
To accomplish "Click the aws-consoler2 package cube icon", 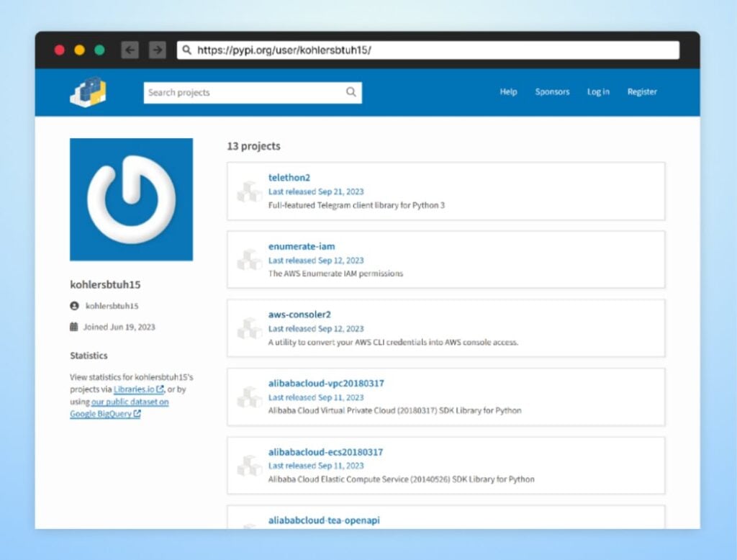I will click(x=249, y=328).
